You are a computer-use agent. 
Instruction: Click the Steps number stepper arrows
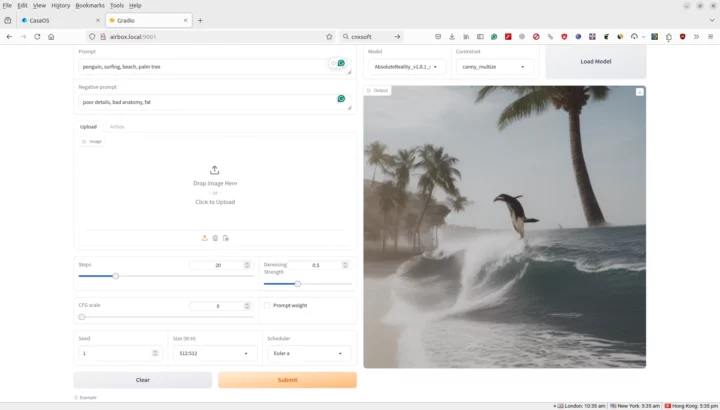[247, 265]
